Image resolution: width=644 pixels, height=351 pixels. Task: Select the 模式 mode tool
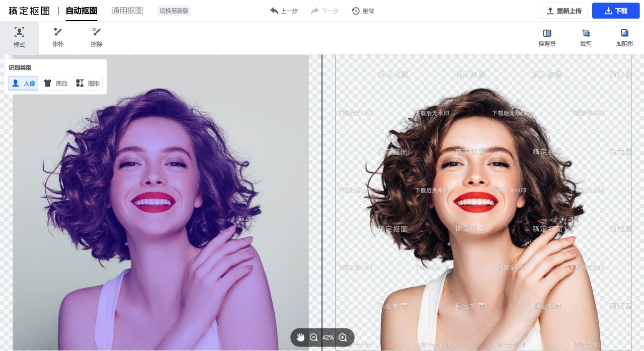(x=19, y=38)
